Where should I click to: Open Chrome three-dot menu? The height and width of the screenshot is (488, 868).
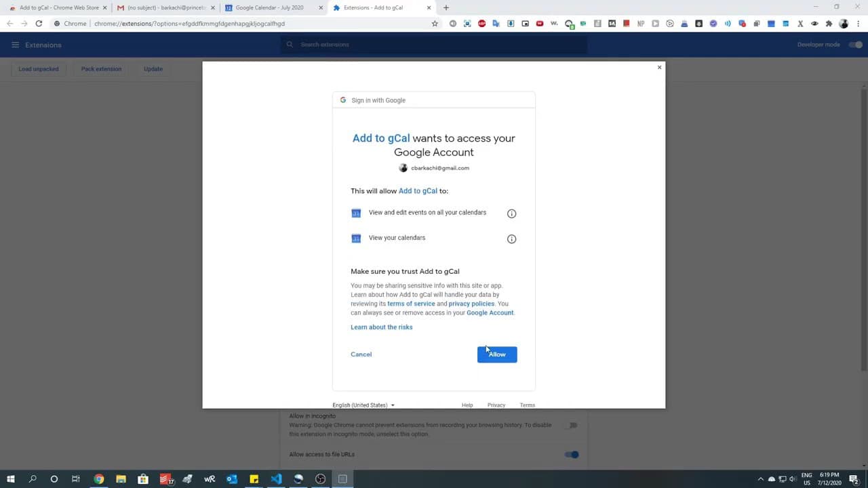(858, 24)
